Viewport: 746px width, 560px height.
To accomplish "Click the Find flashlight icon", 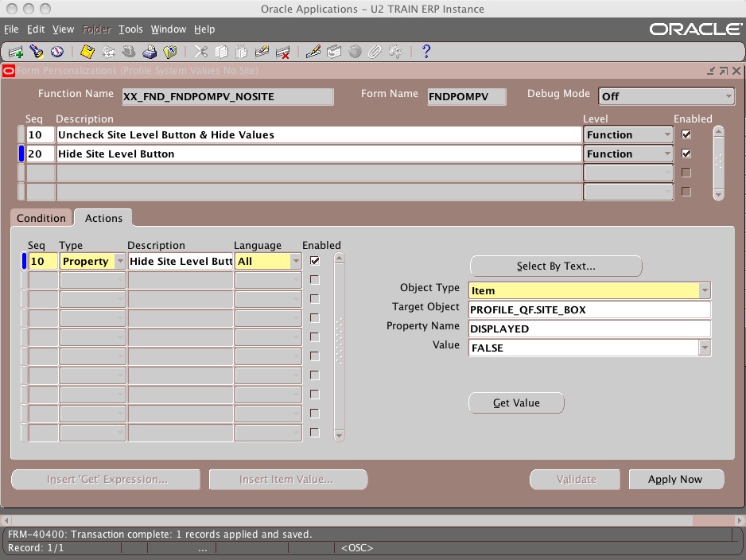I will pyautogui.click(x=36, y=52).
